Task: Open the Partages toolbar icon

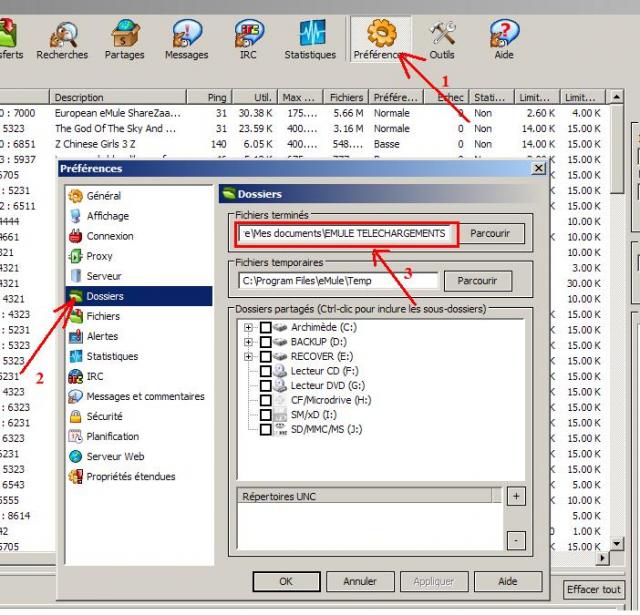Action: [124, 40]
